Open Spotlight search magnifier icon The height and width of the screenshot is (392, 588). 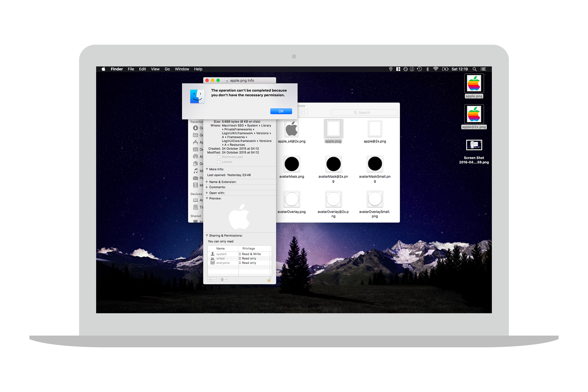coord(475,69)
